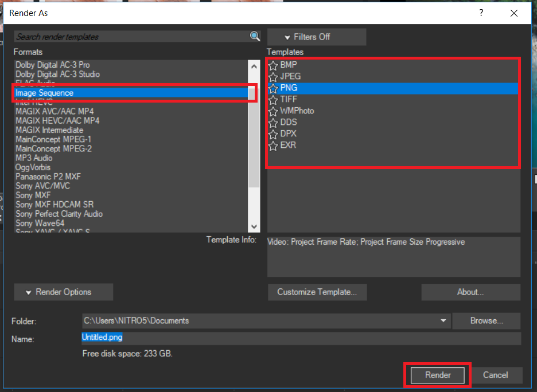The width and height of the screenshot is (537, 392).
Task: Select MAGIX Intermediate format
Action: click(x=131, y=130)
